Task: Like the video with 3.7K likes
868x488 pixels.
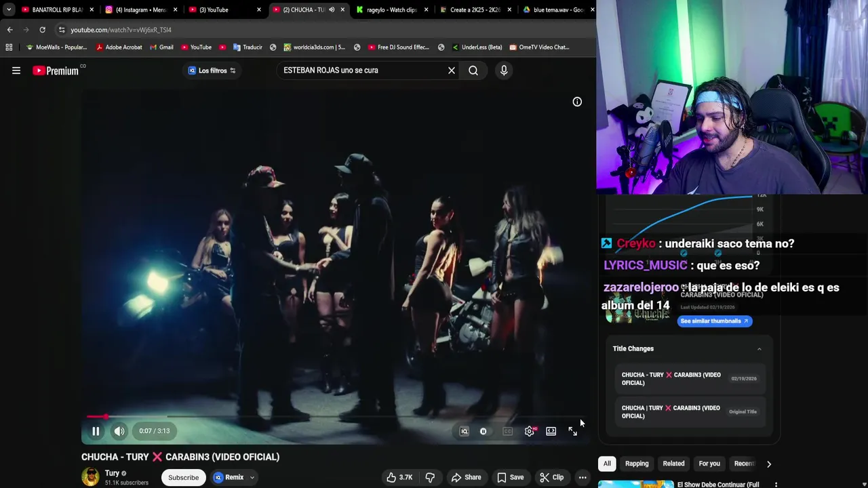Action: 400,478
